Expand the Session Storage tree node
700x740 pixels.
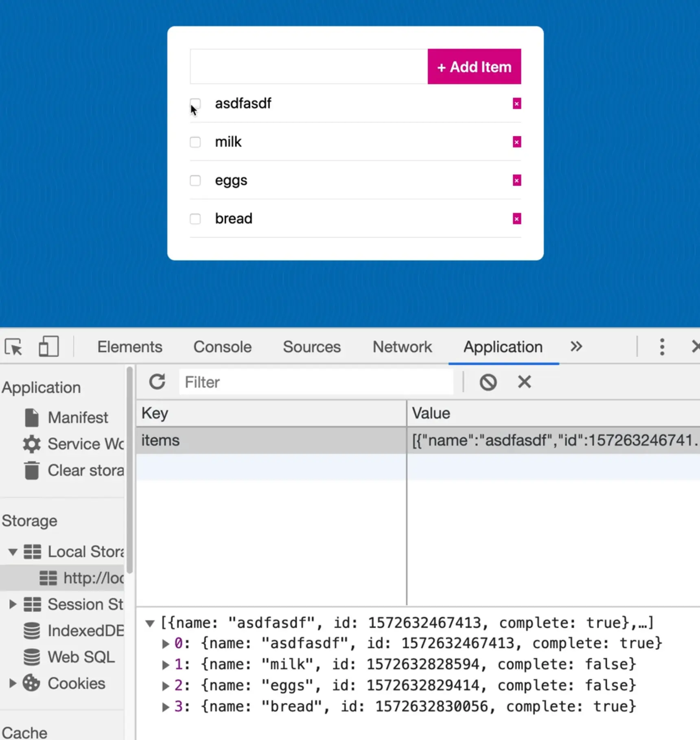pyautogui.click(x=13, y=604)
